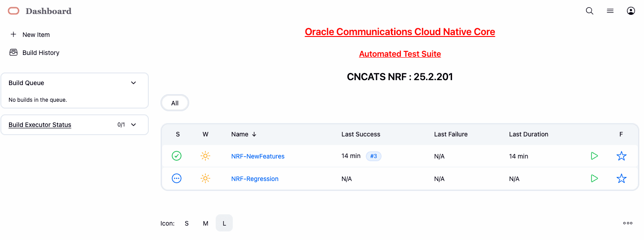Click the Build Queue panel title
The height and width of the screenshot is (240, 644).
pyautogui.click(x=27, y=83)
